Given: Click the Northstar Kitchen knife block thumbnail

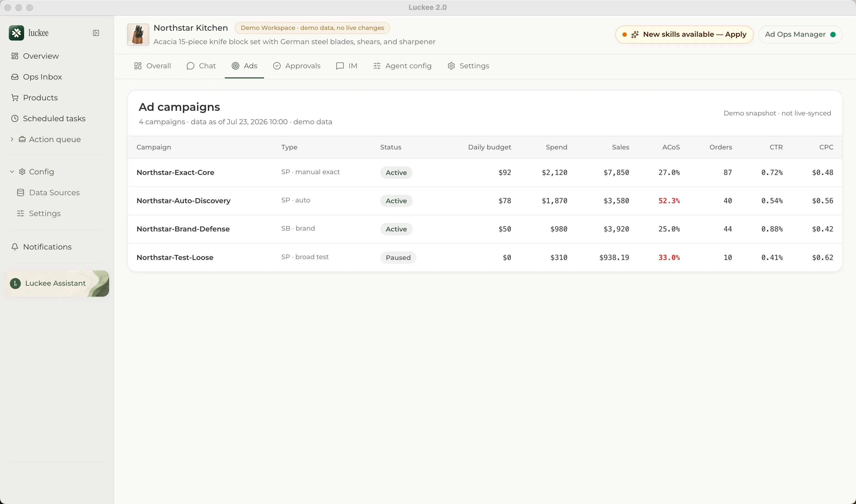Looking at the screenshot, I should [x=138, y=35].
